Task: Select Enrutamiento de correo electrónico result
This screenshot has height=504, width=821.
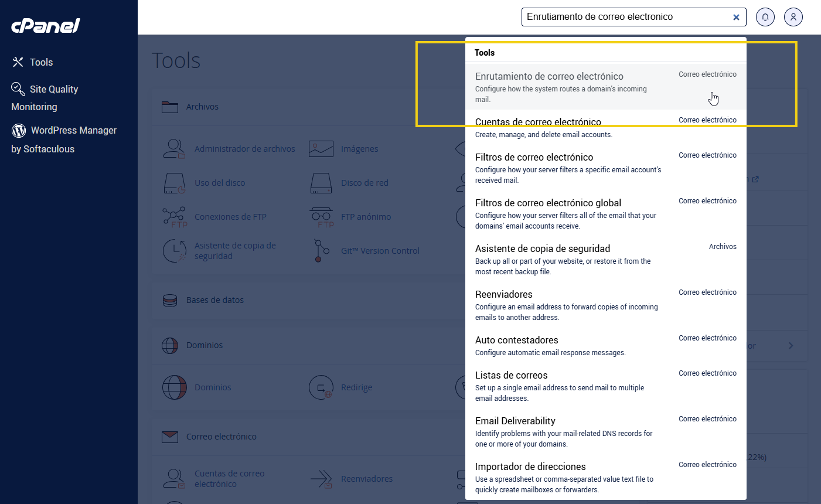Action: 549,77
